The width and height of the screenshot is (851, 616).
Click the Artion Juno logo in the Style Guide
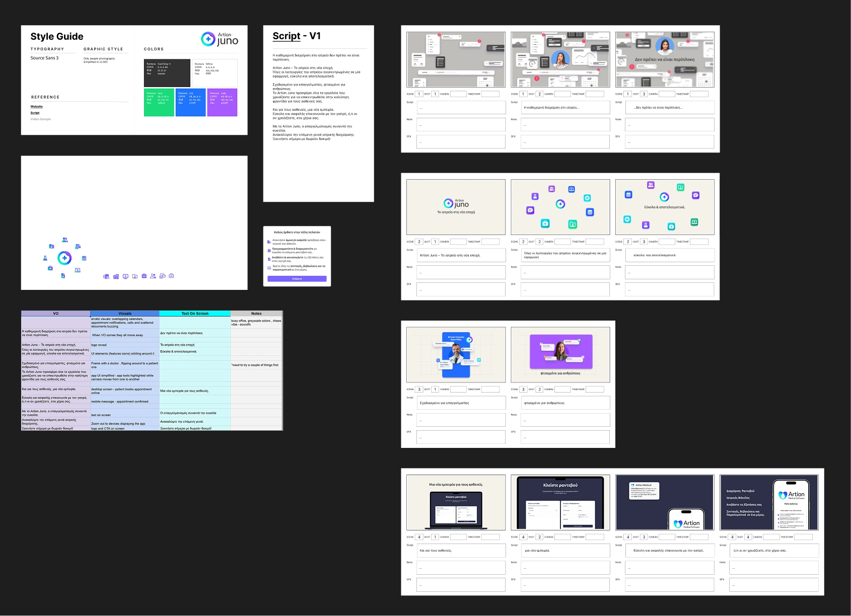pyautogui.click(x=219, y=39)
